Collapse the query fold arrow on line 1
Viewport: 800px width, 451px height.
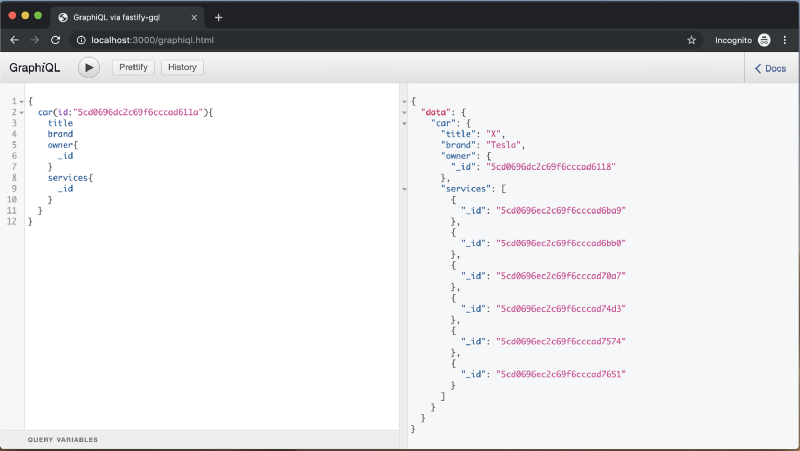[20, 102]
